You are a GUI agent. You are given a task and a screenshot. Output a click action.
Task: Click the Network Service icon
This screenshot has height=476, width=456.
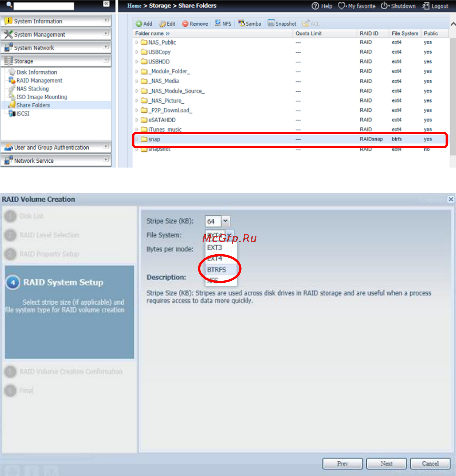8,160
